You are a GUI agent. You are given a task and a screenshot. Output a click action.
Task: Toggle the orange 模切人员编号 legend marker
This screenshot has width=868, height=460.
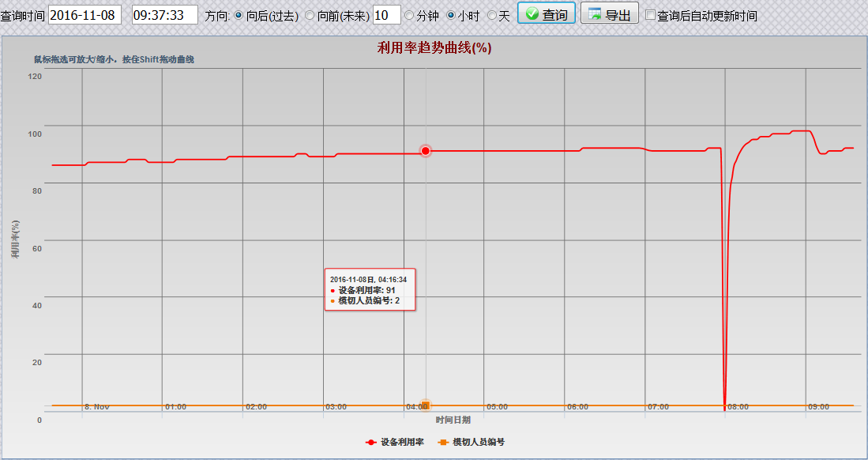click(443, 442)
